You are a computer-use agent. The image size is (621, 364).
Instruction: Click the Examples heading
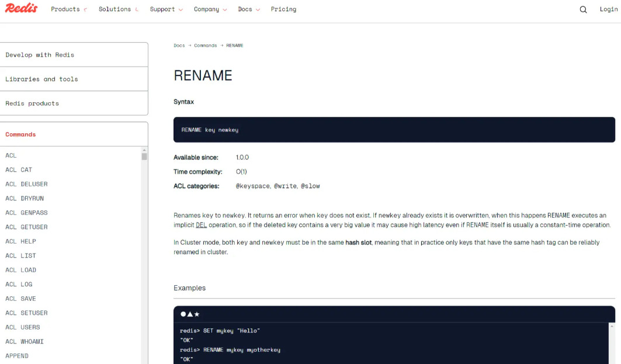pyautogui.click(x=189, y=288)
